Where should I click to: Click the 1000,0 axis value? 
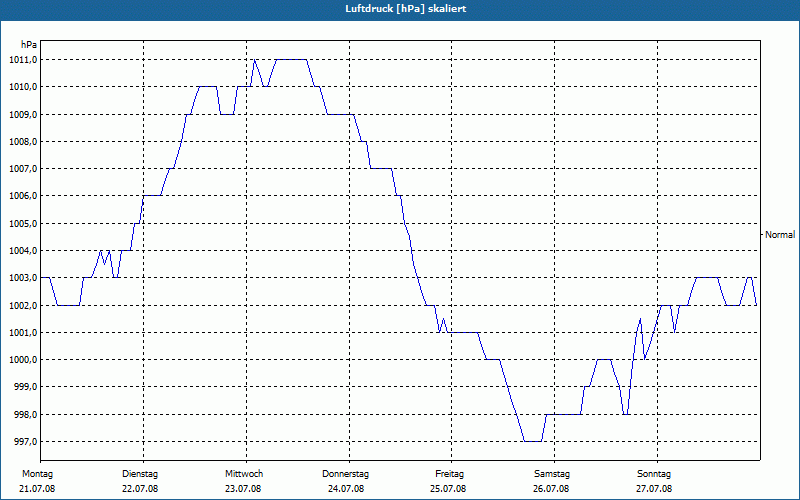(23, 360)
